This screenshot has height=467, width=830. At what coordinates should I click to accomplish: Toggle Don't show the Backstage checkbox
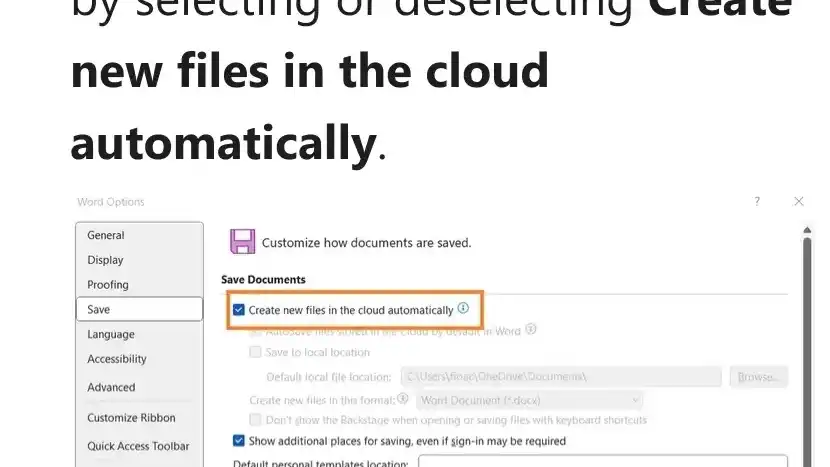click(255, 420)
